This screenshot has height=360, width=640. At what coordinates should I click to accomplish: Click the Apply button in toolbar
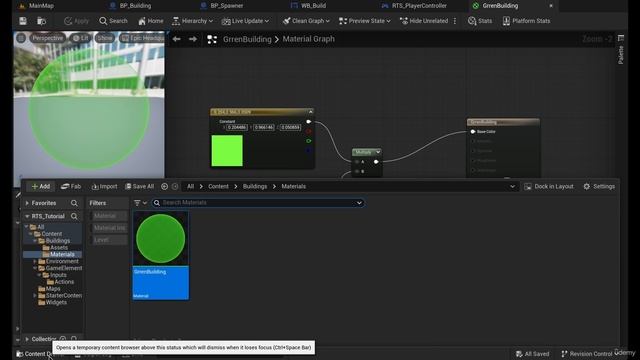77,21
